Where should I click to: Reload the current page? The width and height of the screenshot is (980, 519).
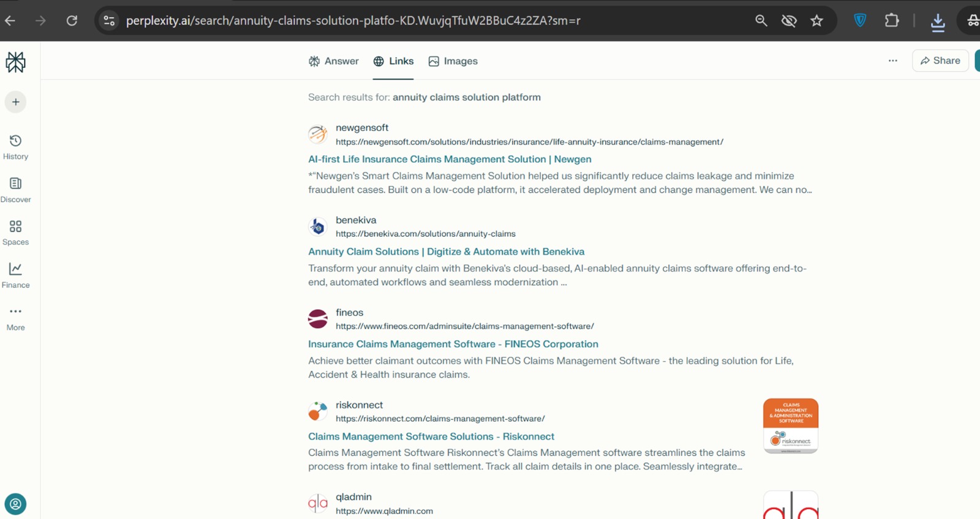point(72,21)
